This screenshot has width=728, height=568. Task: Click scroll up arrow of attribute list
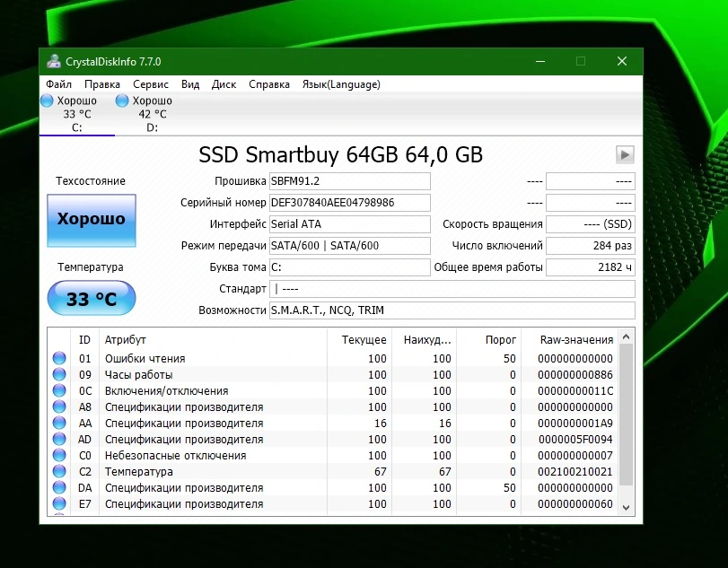626,336
